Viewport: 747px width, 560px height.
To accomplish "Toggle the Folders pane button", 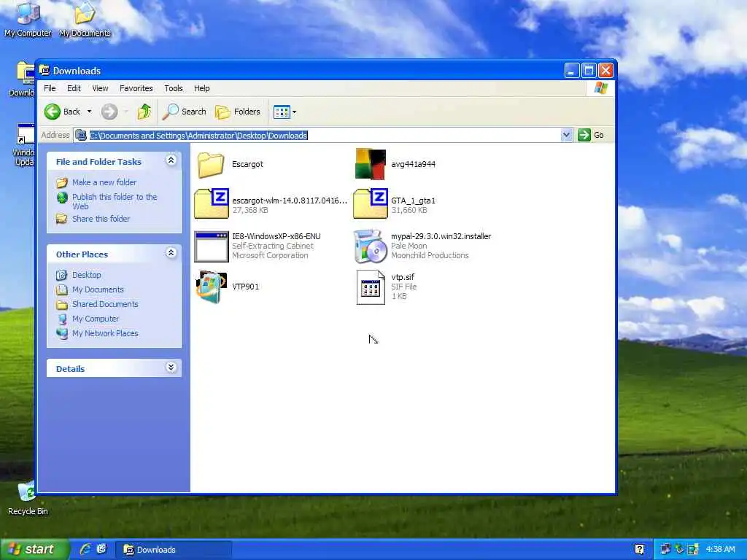I will coord(238,112).
